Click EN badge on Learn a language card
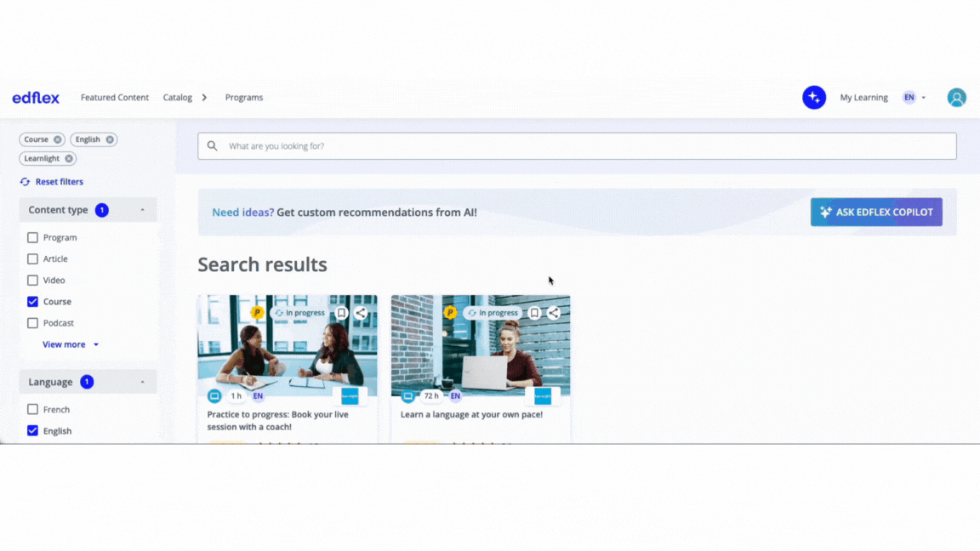This screenshot has width=980, height=551. click(455, 395)
